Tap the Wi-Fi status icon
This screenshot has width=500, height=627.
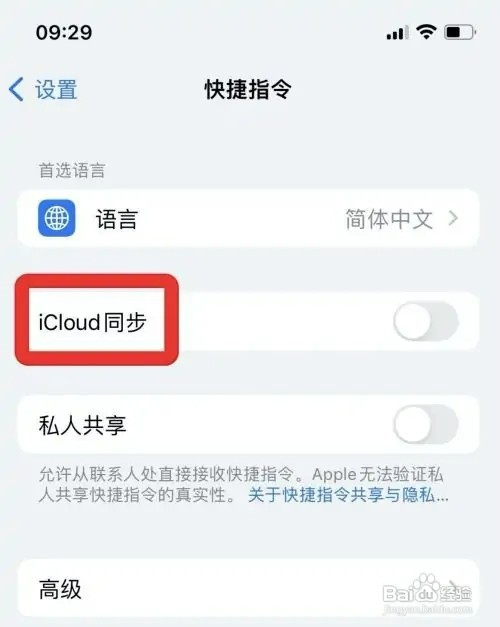[426, 31]
